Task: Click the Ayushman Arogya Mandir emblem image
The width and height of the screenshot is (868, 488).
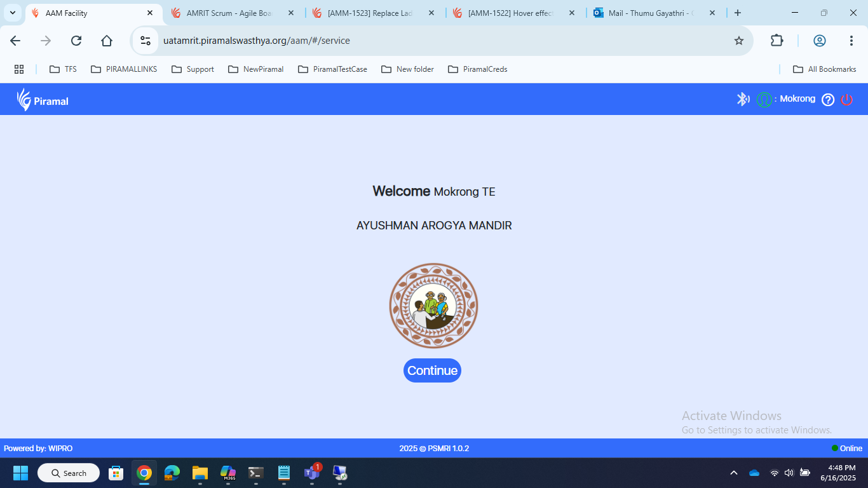Action: pos(433,306)
